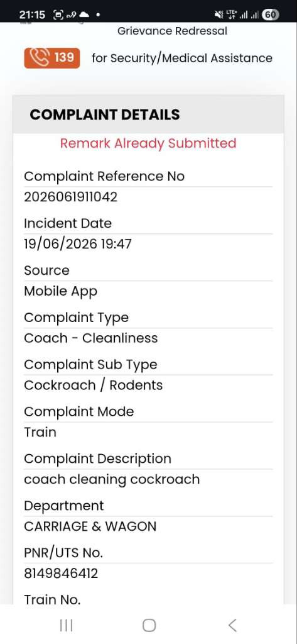
Task: Select the complaint reference number 2026061911042
Action: [70, 197]
